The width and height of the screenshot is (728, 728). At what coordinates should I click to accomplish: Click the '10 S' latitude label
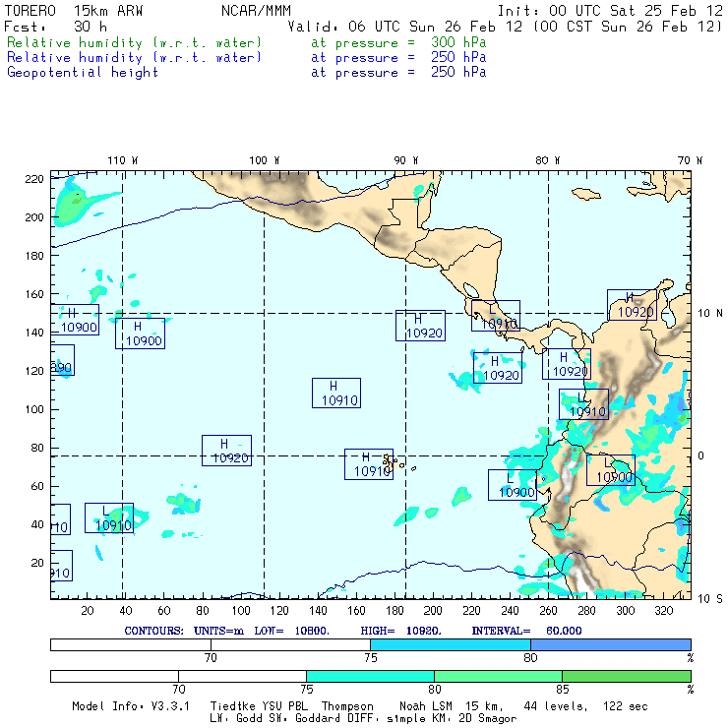(710, 598)
